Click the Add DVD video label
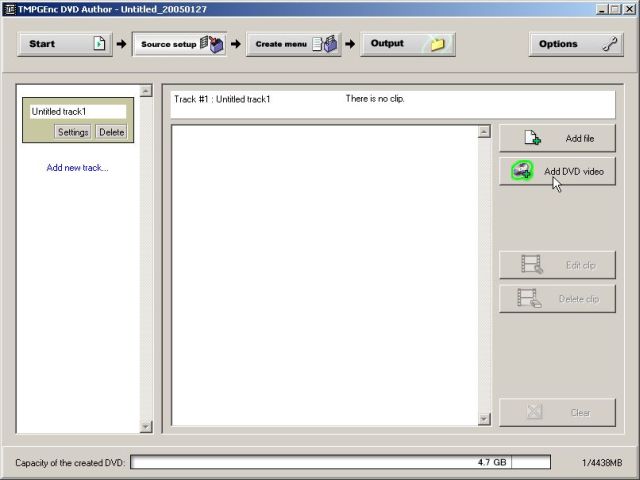 pos(574,172)
